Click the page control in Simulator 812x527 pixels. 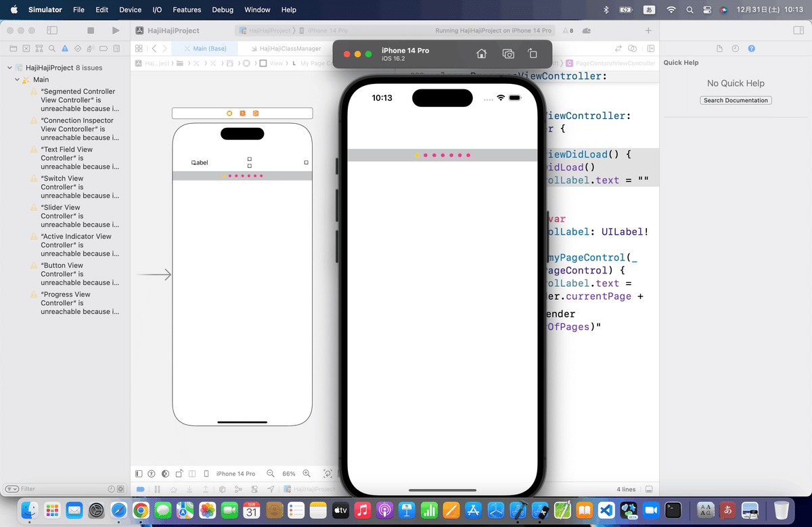443,155
